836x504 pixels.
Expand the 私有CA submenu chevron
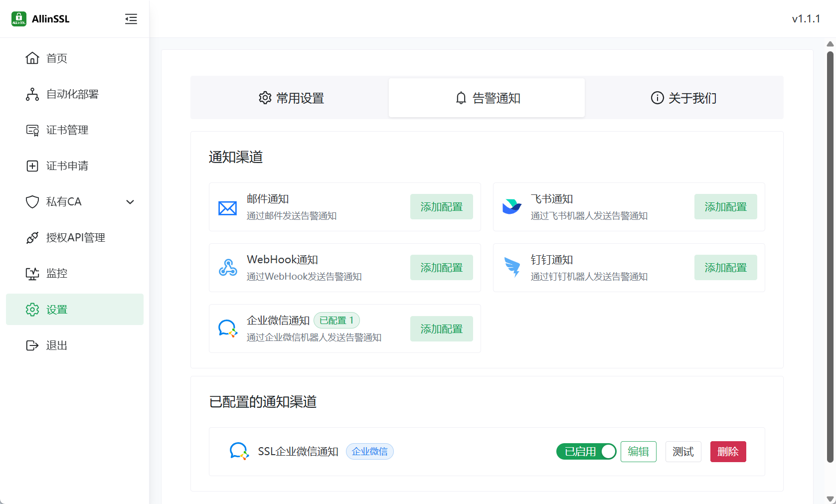tap(130, 202)
